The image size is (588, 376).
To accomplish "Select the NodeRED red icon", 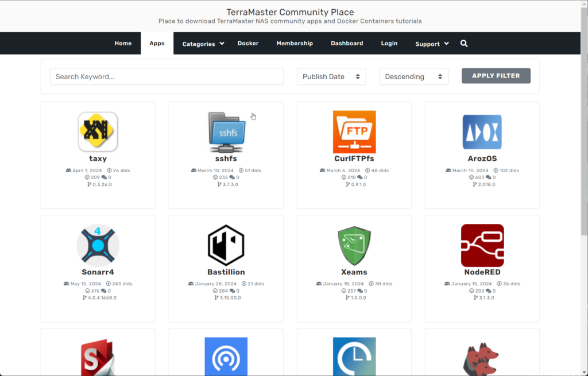I will pyautogui.click(x=482, y=245).
